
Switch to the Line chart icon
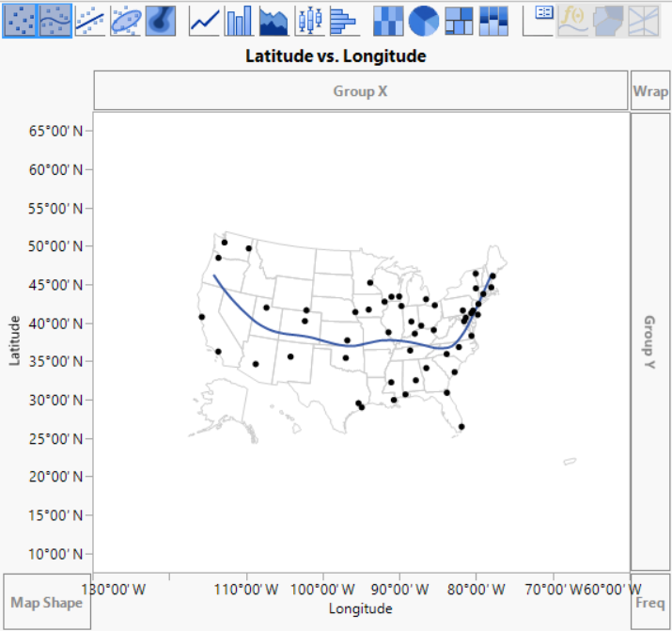point(205,19)
